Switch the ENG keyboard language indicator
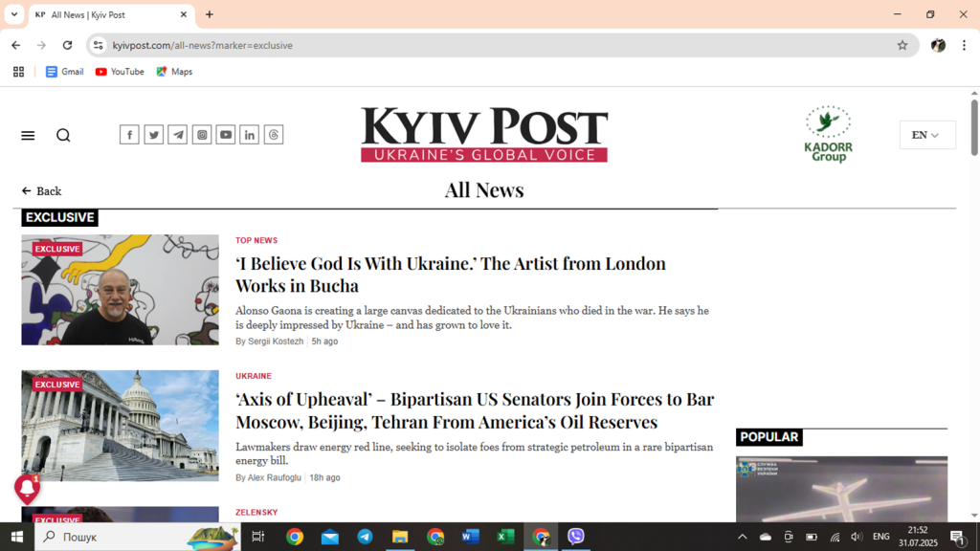The image size is (980, 551). (881, 537)
